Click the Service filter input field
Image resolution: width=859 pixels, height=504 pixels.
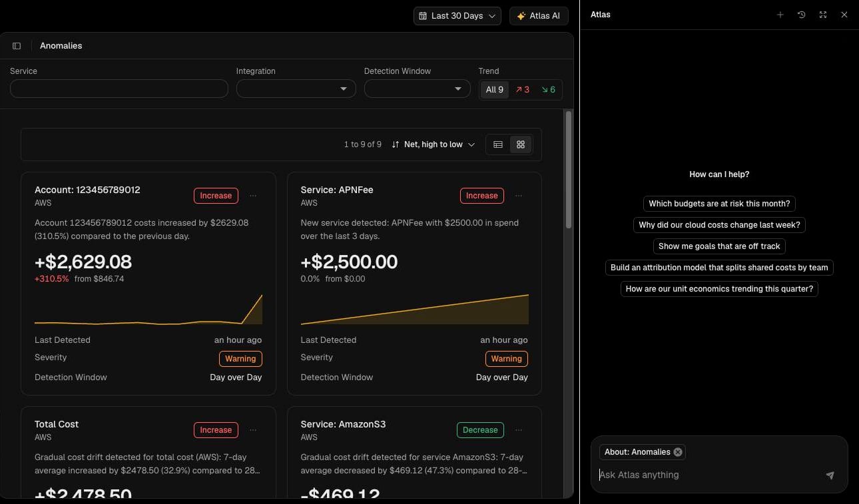coord(119,89)
